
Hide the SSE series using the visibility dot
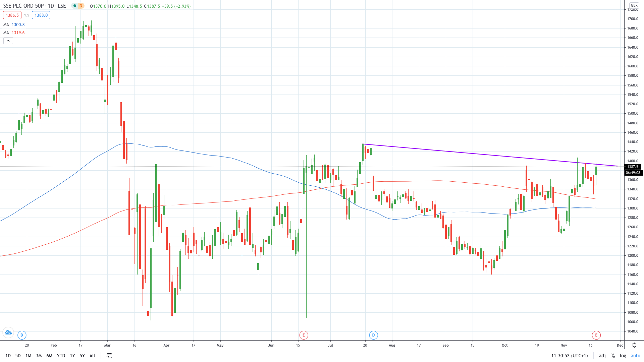(75, 6)
